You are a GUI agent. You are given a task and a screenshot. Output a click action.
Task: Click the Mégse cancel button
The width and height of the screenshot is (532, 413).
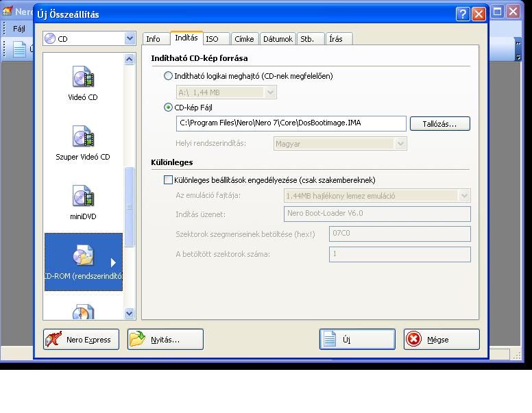point(442,339)
